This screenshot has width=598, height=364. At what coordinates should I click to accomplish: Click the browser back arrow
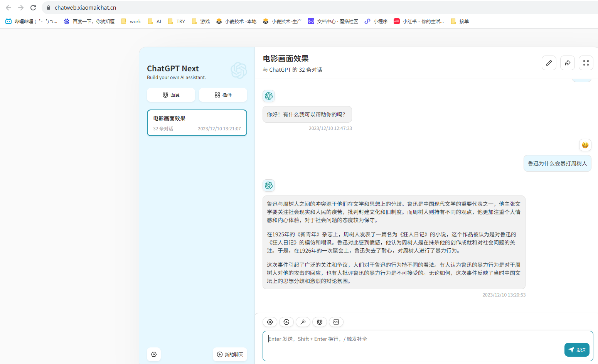[x=8, y=8]
